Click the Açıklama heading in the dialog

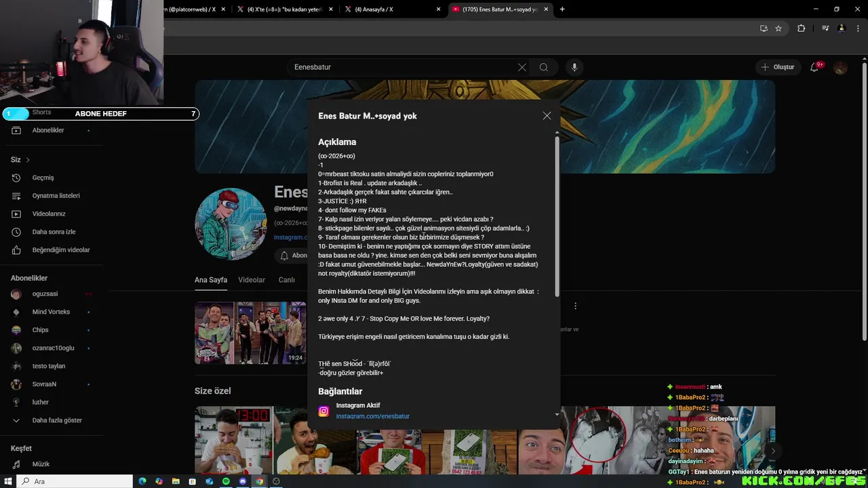(337, 142)
